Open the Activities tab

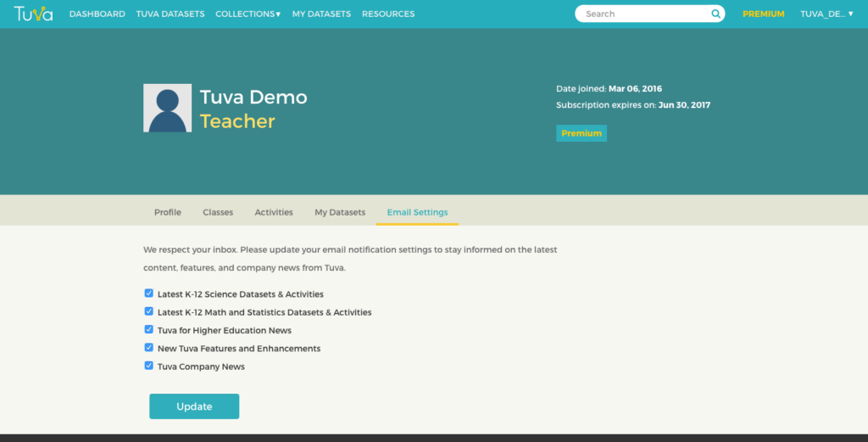point(274,212)
